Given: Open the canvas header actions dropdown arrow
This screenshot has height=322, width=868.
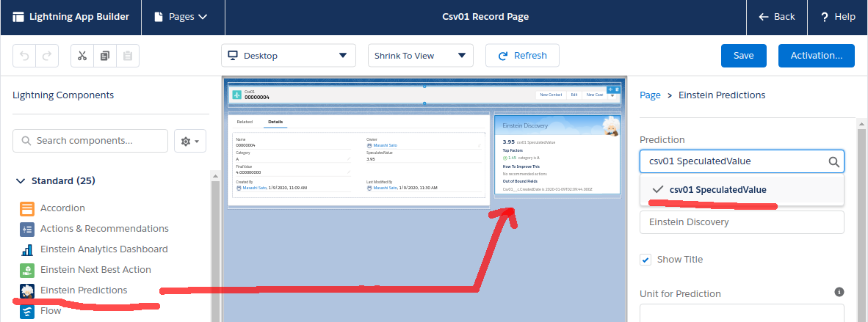Looking at the screenshot, I should (612, 95).
